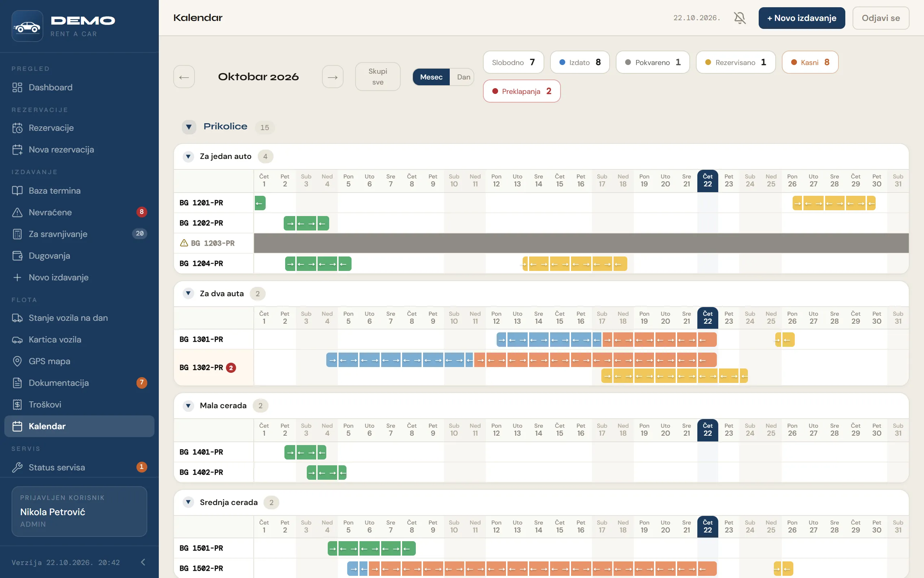Open the Kartica vozila car icon

coord(17,340)
